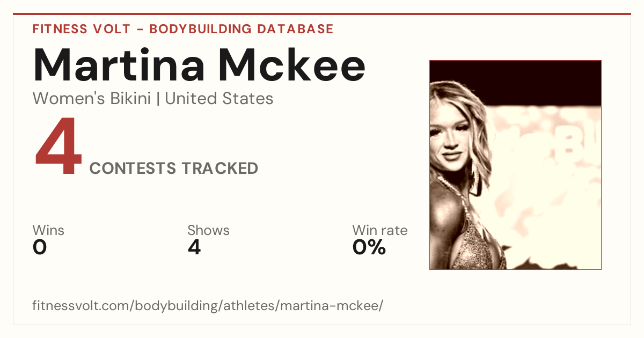Click United States country label
This screenshot has width=644, height=338.
[x=219, y=99]
